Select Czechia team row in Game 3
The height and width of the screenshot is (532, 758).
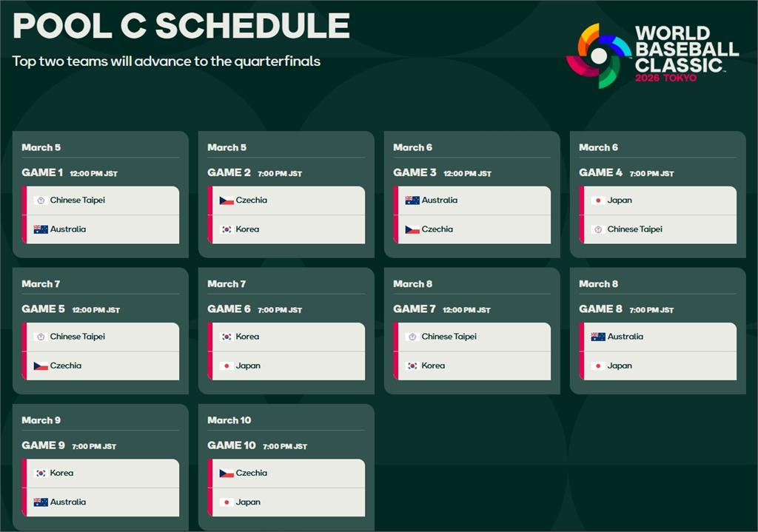[x=474, y=229]
